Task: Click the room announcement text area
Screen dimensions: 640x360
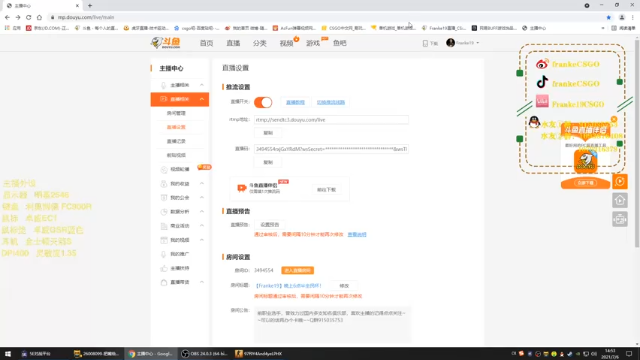Action: tap(332, 324)
